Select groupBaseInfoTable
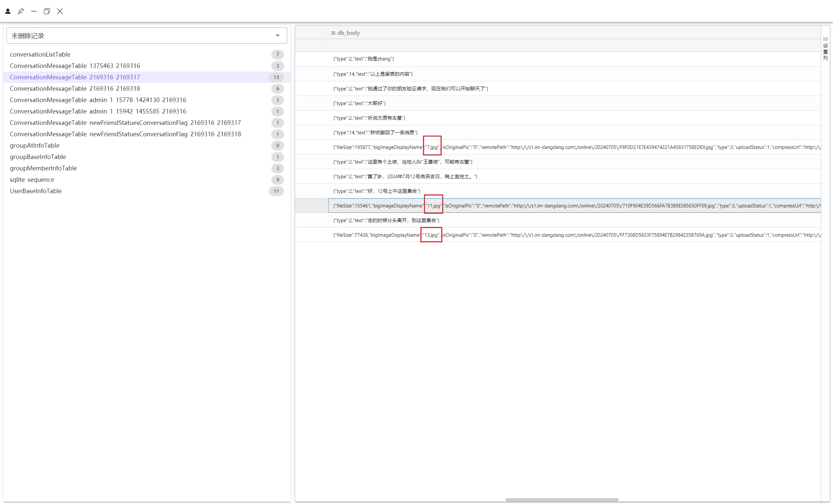The image size is (833, 504). [x=147, y=157]
